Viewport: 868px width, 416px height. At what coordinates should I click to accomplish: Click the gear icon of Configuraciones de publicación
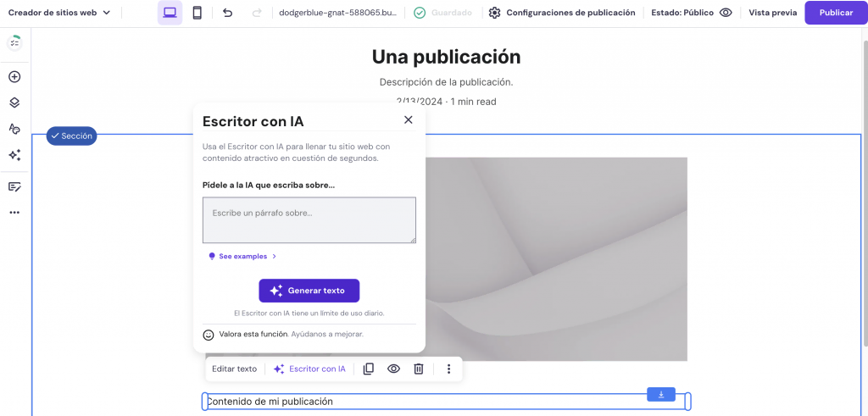(x=494, y=13)
